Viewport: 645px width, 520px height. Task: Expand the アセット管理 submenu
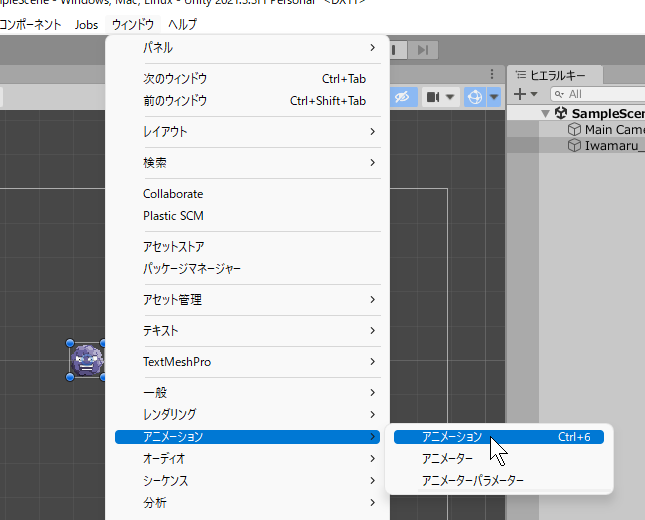click(247, 300)
